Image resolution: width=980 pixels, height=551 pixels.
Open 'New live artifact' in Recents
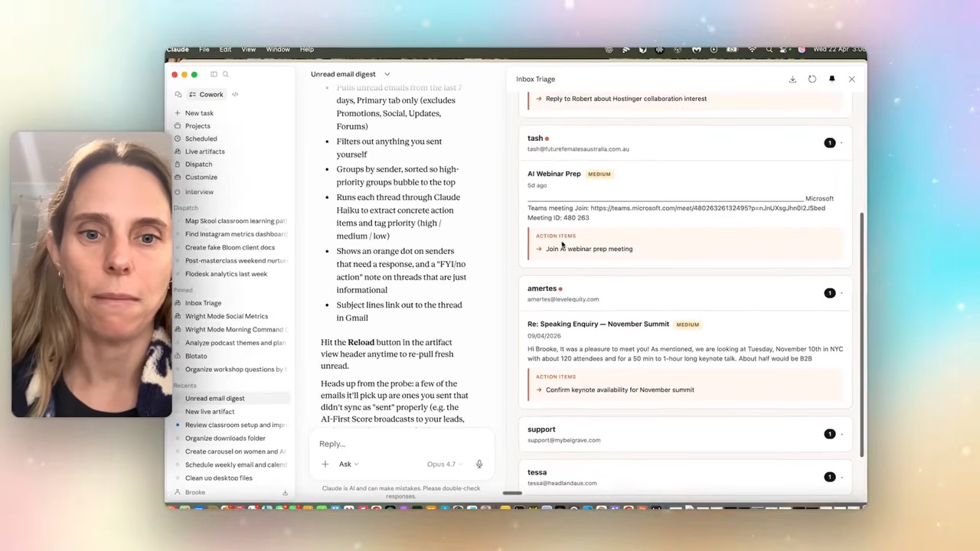click(210, 412)
